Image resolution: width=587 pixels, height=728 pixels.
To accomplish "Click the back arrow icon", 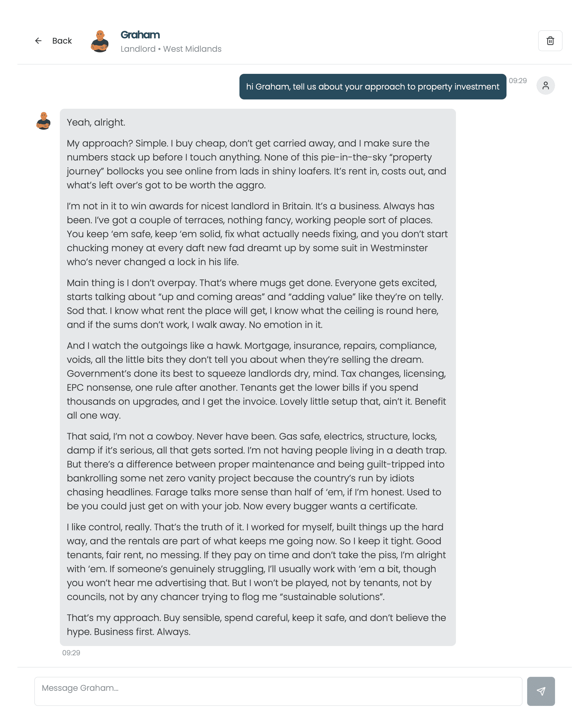I will coord(38,41).
